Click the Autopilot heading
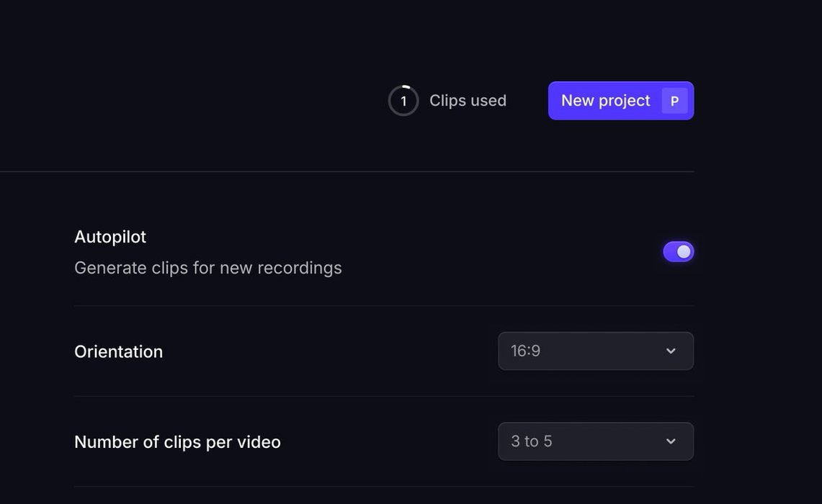The width and height of the screenshot is (822, 504). coord(110,237)
